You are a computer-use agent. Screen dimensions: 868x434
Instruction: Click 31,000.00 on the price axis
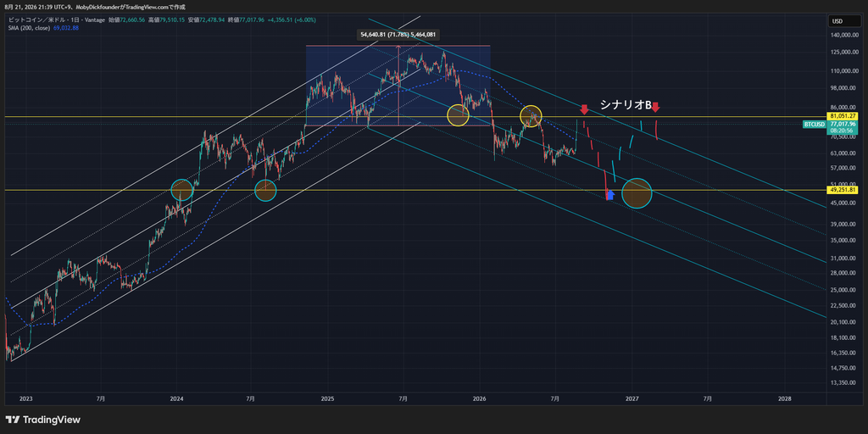(843, 259)
